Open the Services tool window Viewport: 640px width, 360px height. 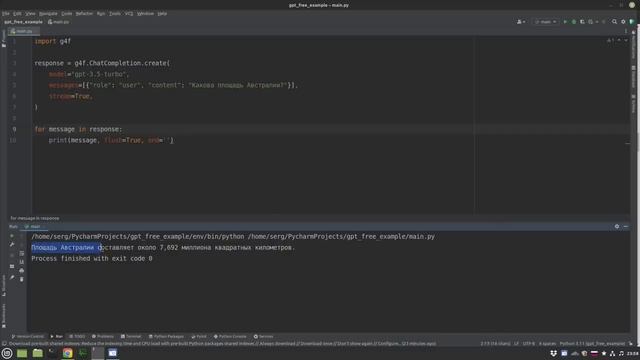[263, 337]
